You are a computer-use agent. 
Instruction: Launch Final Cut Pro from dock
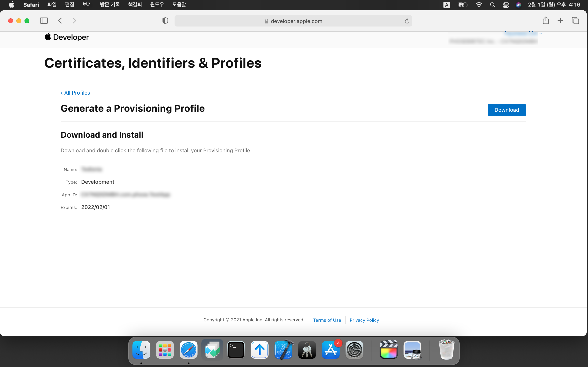[389, 350]
